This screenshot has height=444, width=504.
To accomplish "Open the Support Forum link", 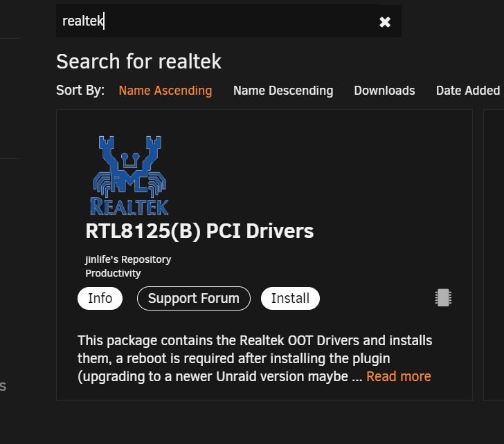I will tap(194, 298).
